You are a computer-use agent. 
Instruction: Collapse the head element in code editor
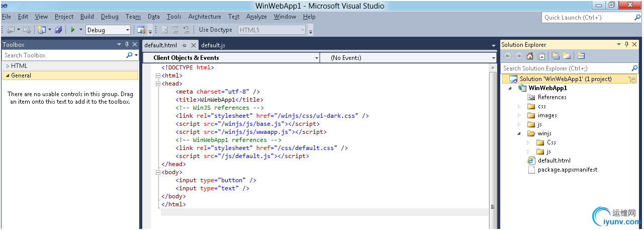pos(158,84)
